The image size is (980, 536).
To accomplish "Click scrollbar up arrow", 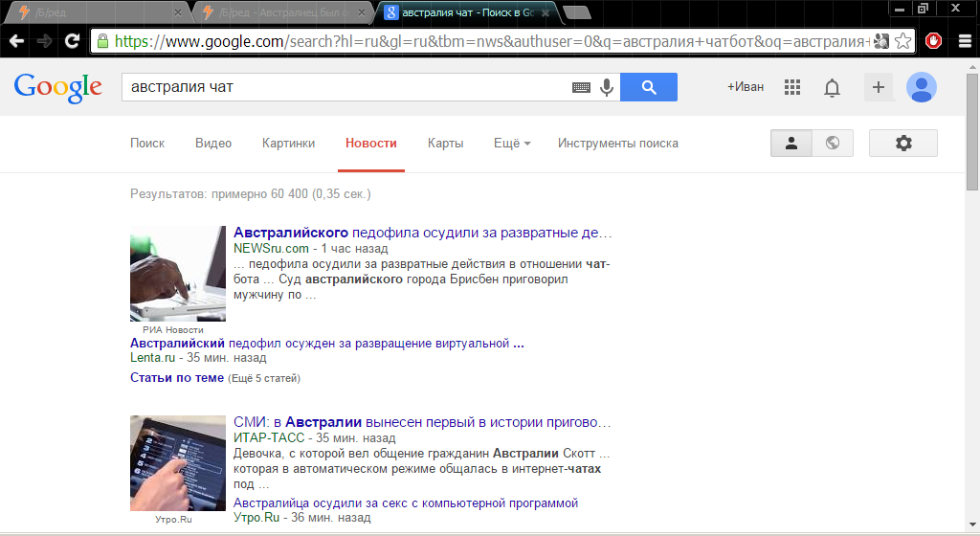I will tap(972, 65).
